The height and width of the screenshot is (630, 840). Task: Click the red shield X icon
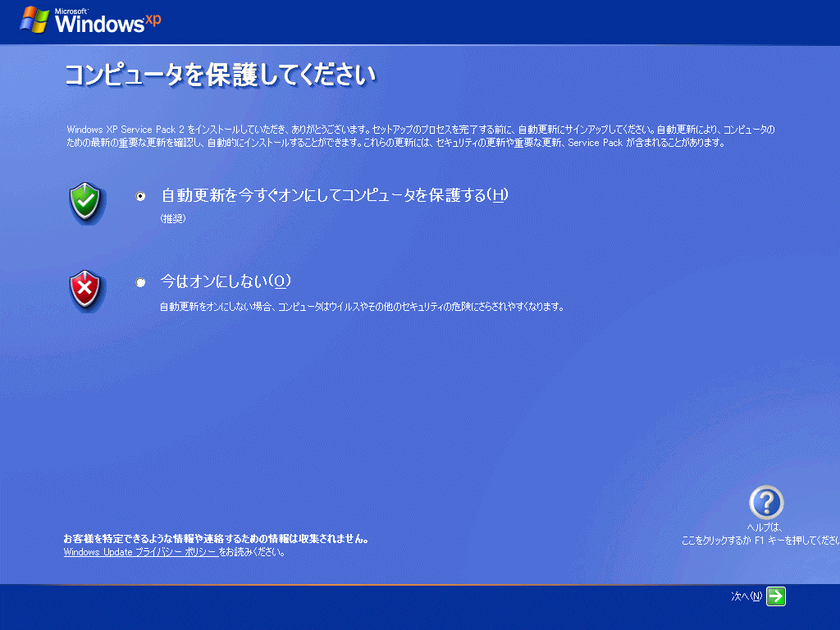pyautogui.click(x=85, y=289)
